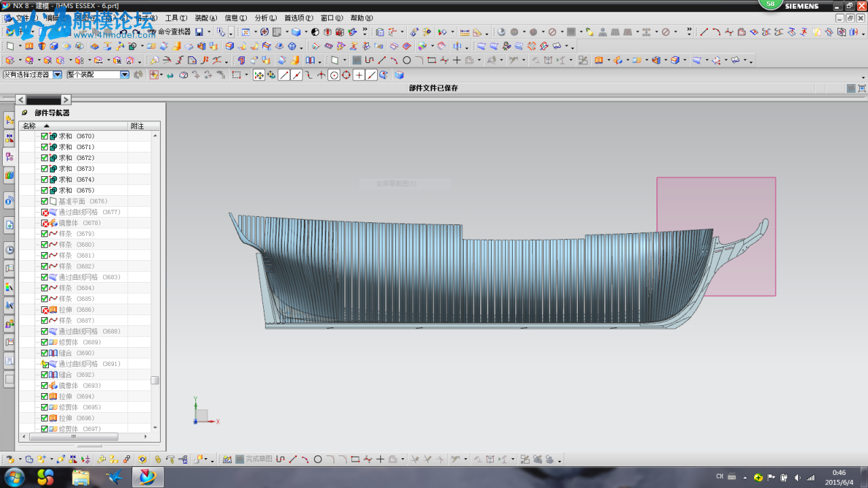Click the save icon beside 命令查找器
Viewport: 868px width, 488px height.
(x=199, y=32)
